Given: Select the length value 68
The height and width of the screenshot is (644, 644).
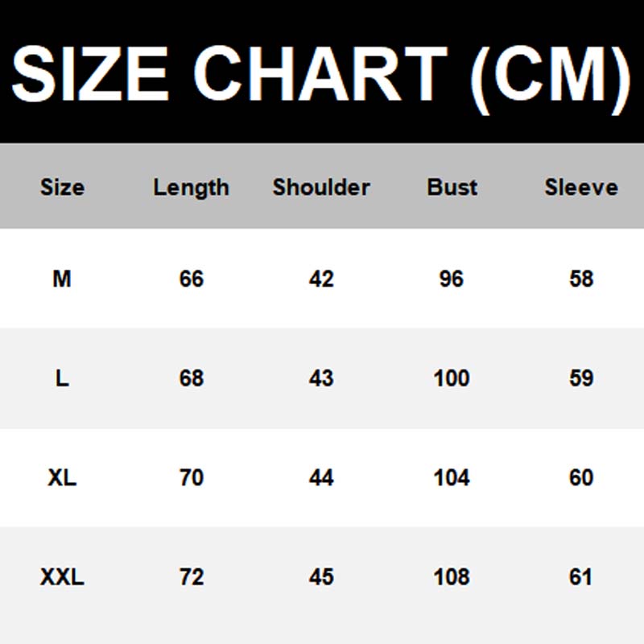Looking at the screenshot, I should [x=192, y=378].
